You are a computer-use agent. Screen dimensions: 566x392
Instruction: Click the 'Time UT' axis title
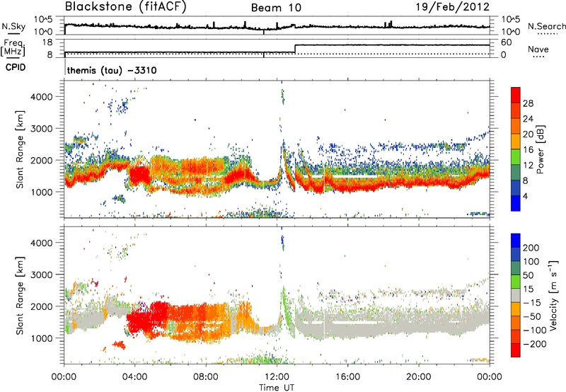277,388
